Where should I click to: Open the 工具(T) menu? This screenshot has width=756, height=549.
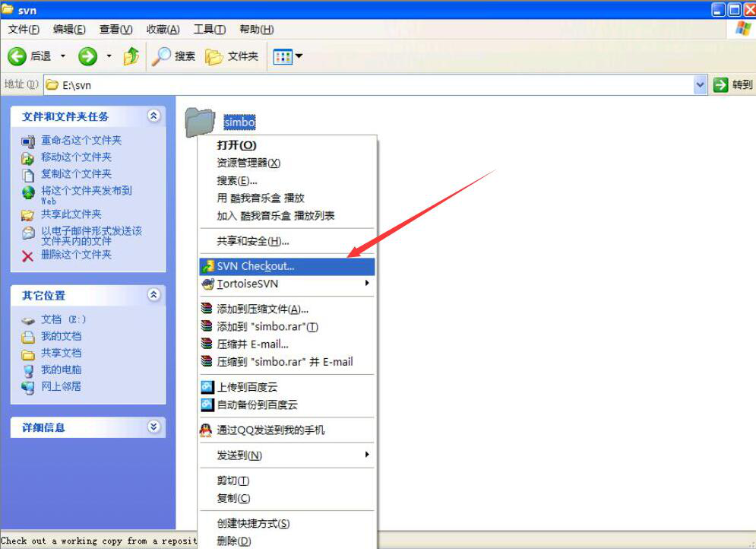tap(210, 30)
